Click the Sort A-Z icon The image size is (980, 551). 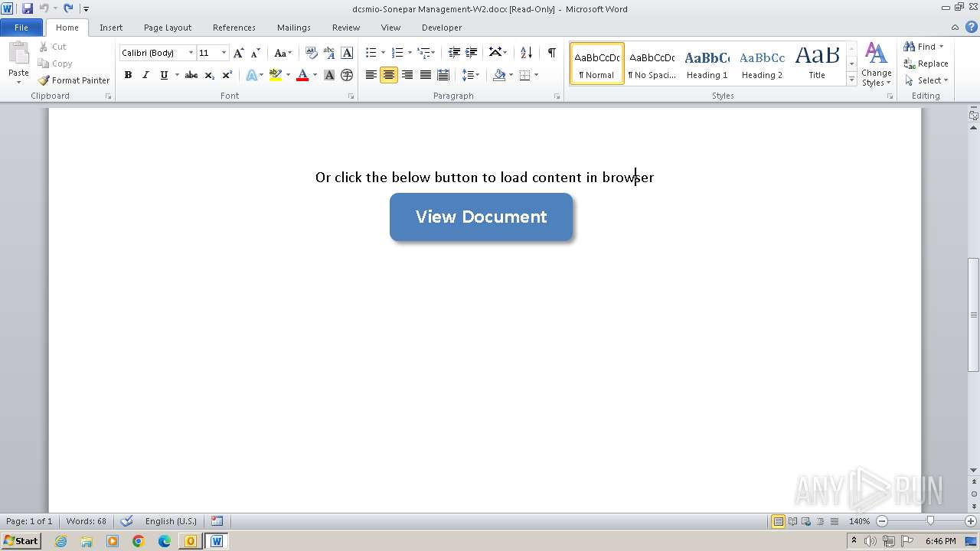526,53
